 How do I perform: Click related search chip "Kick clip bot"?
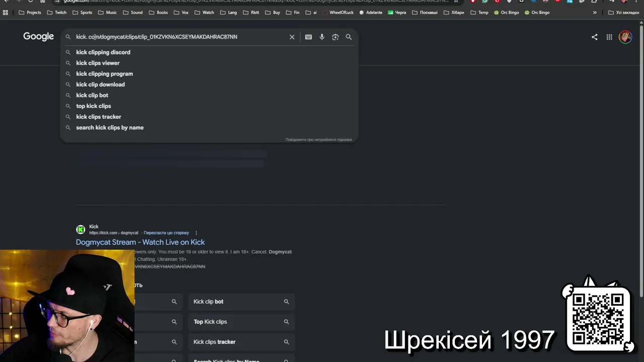(x=242, y=302)
